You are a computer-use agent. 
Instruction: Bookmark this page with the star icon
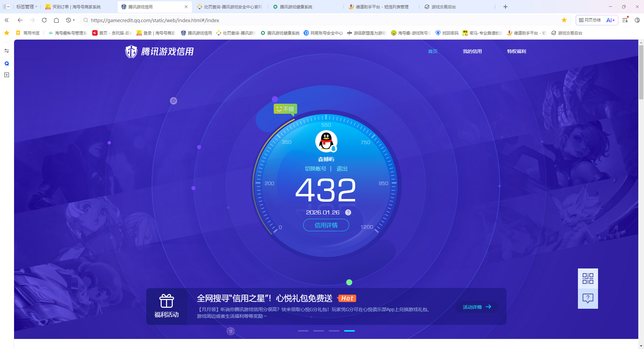pos(564,20)
